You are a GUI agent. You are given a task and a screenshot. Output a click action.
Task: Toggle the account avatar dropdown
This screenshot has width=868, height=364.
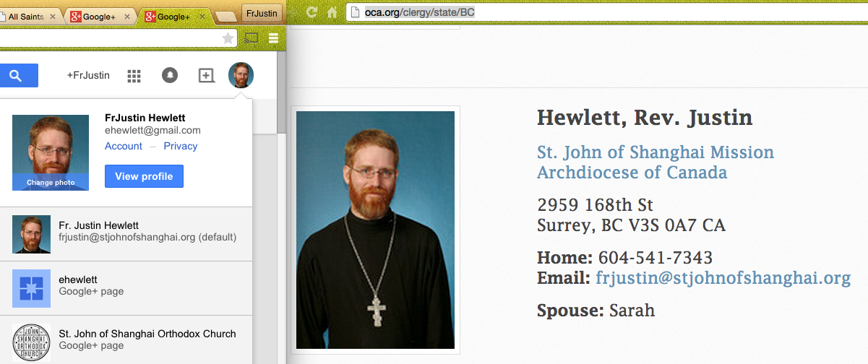(241, 75)
